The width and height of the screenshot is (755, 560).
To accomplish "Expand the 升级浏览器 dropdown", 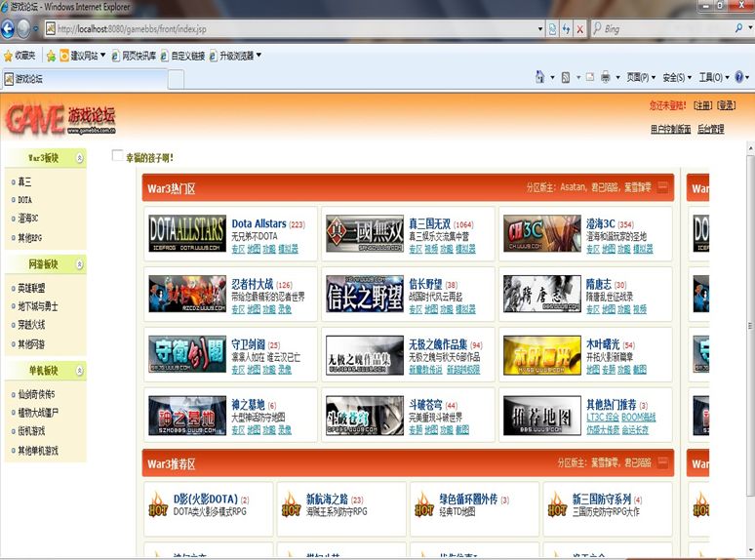I will coord(258,56).
